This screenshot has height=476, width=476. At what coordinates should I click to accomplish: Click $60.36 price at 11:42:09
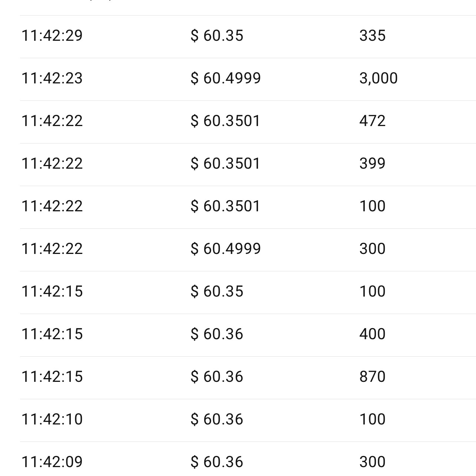[x=217, y=462]
